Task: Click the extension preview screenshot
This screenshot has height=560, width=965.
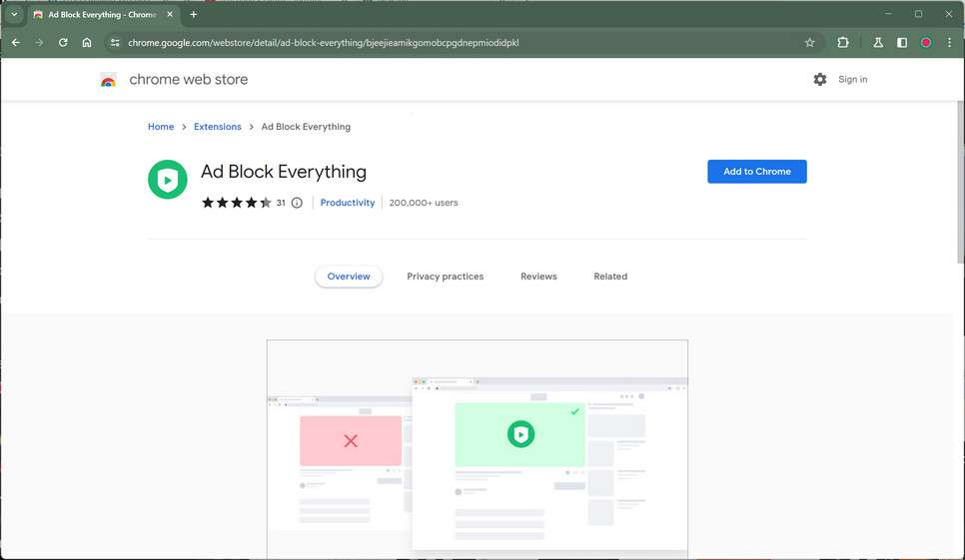Action: 477,449
